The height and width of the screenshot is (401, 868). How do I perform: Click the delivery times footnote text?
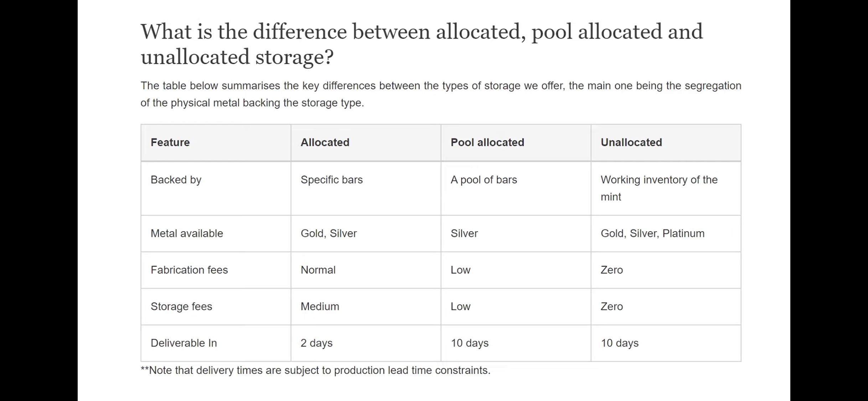(x=315, y=370)
